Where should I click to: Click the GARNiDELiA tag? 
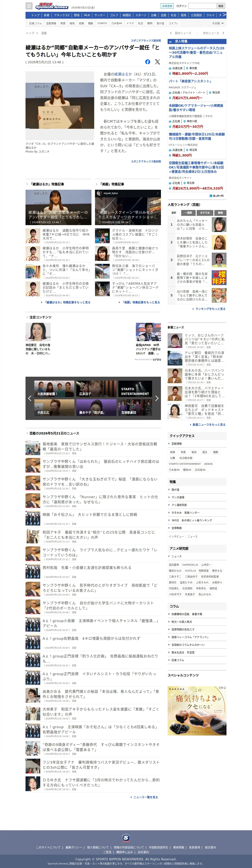pyautogui.click(x=190, y=565)
